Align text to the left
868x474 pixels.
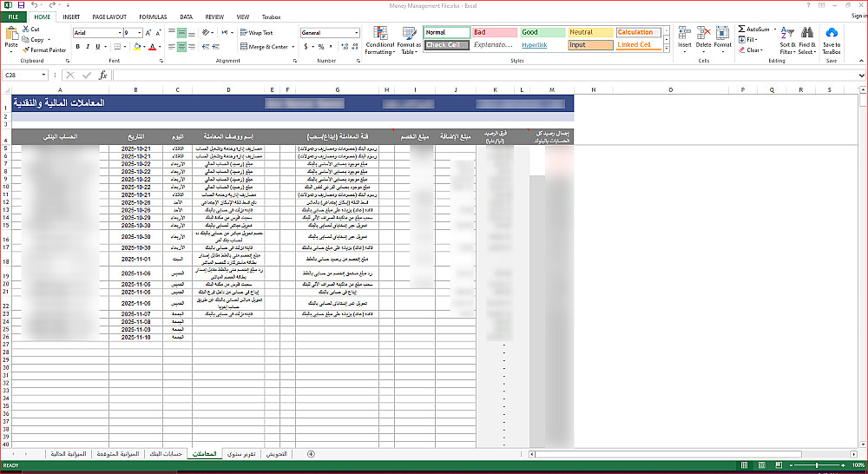click(172, 47)
